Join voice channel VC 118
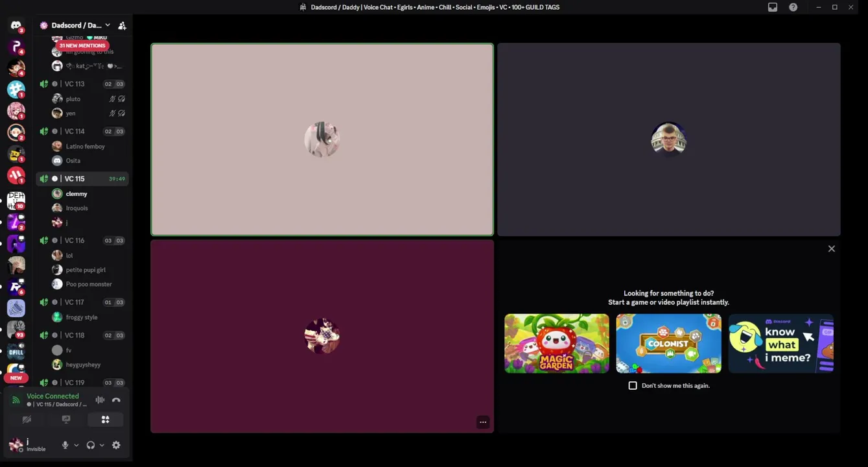Image resolution: width=868 pixels, height=467 pixels. pyautogui.click(x=82, y=335)
